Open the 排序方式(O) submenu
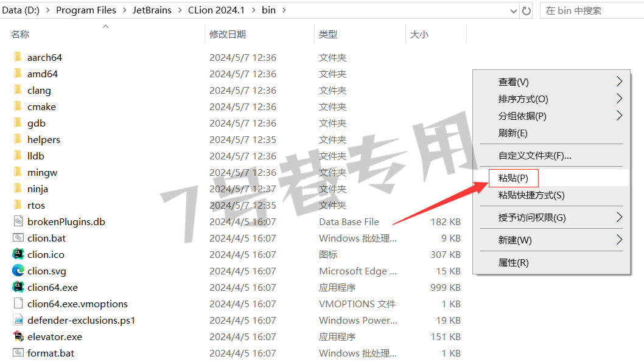The height and width of the screenshot is (362, 644). 551,99
